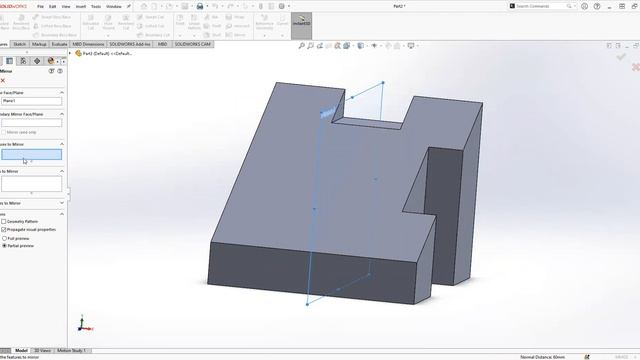Screen dimensions: 640x360
Task: Click the Detailed Preview icon in the Mirror header
Action: point(51,71)
